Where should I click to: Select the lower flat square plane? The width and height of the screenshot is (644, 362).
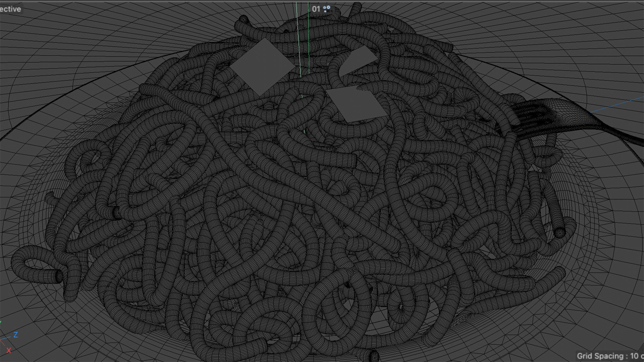pyautogui.click(x=356, y=103)
